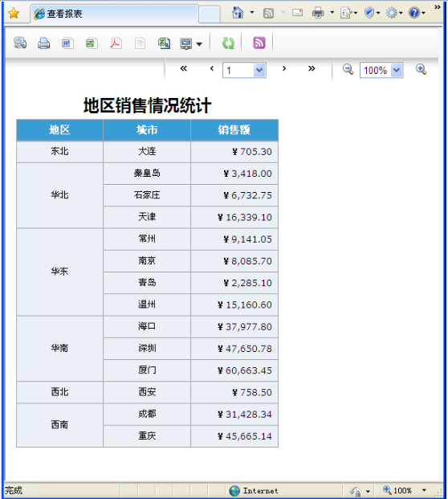Open the page number dropdown
Screen dimensions: 448x499
click(x=259, y=70)
